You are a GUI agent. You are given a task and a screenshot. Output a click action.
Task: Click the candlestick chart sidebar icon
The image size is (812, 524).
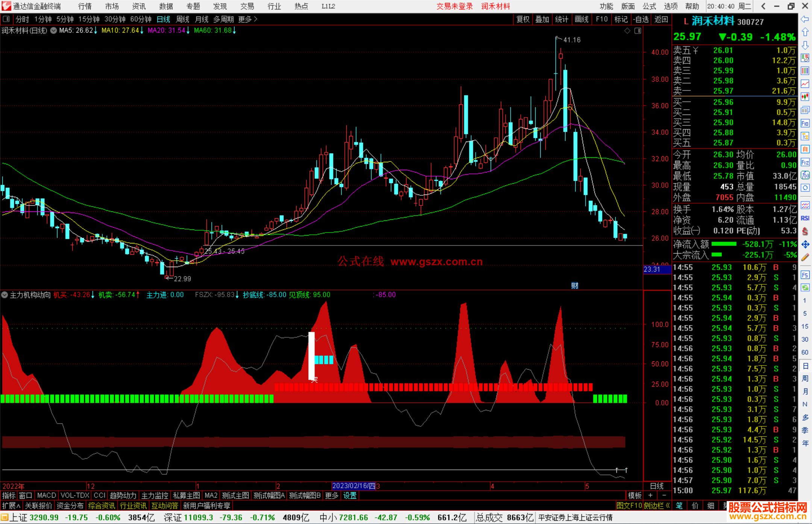point(805,97)
